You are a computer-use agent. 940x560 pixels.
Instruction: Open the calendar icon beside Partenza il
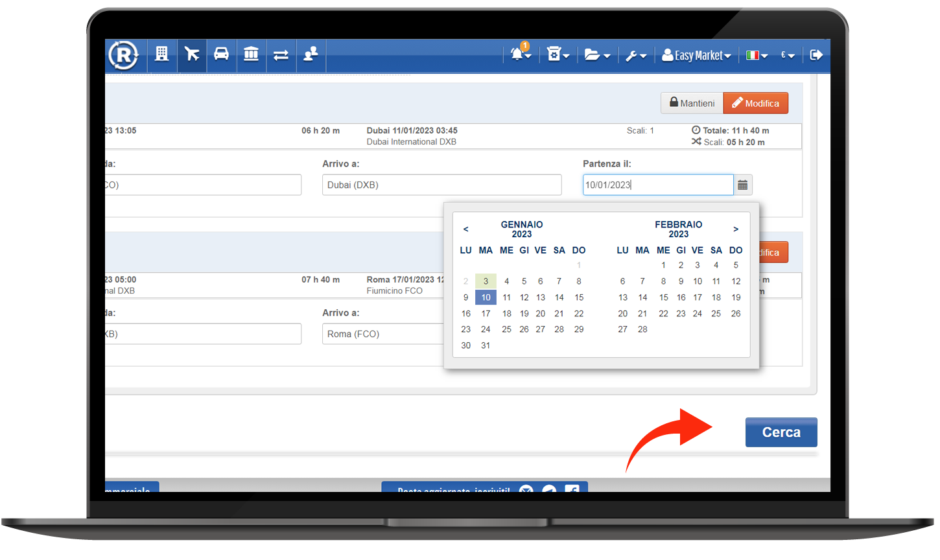click(x=743, y=185)
